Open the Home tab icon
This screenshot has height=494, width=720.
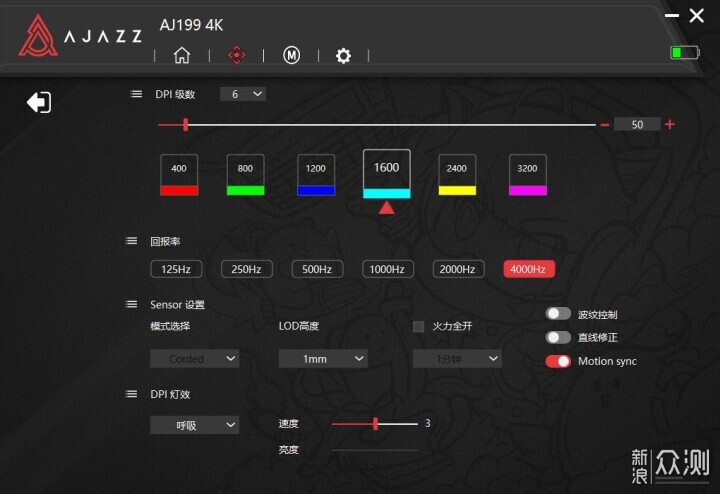182,55
